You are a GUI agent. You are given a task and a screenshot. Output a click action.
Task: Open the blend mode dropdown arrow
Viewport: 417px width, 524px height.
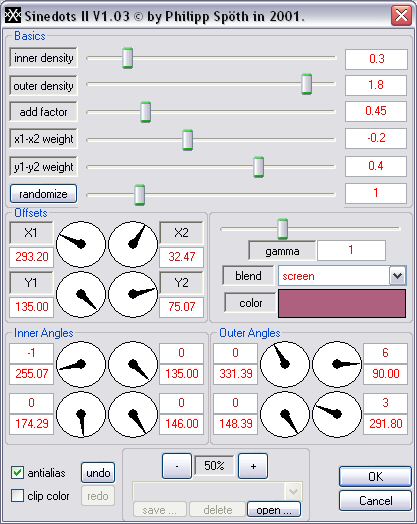(x=397, y=276)
